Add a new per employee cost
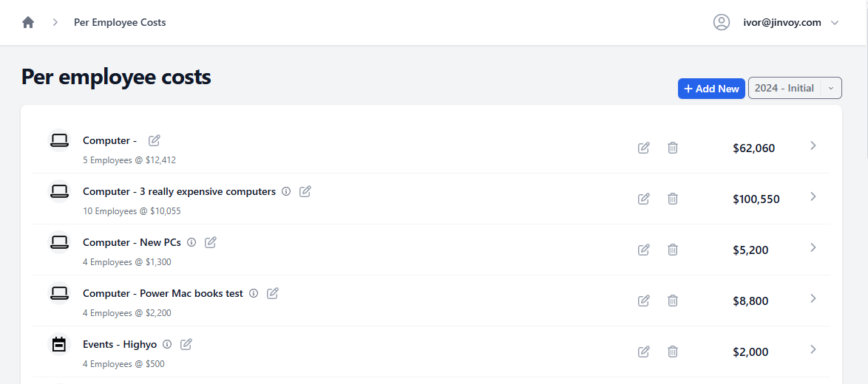Image resolution: width=868 pixels, height=384 pixels. 711,89
